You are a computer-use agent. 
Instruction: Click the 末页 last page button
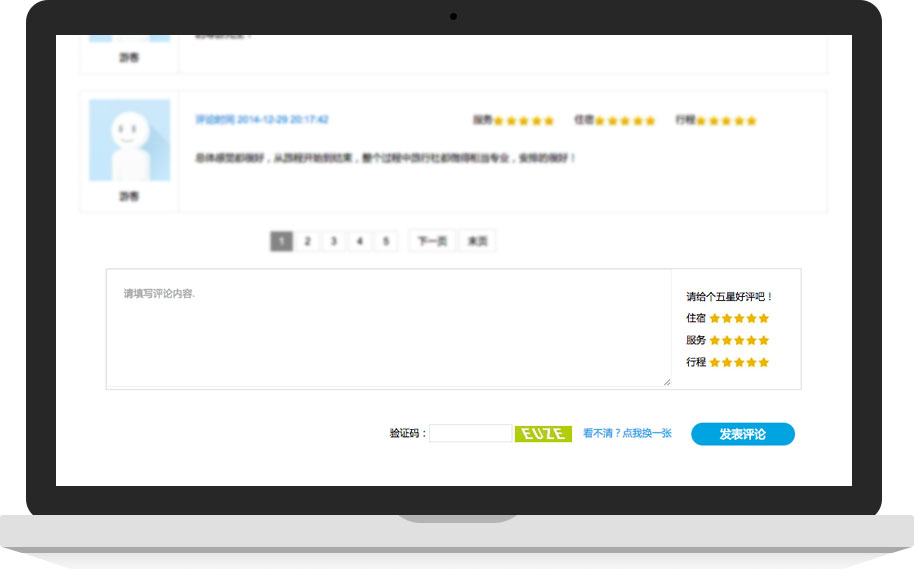(x=477, y=241)
